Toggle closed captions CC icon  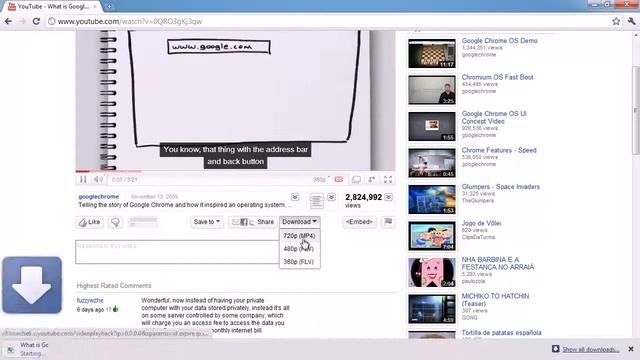(339, 179)
